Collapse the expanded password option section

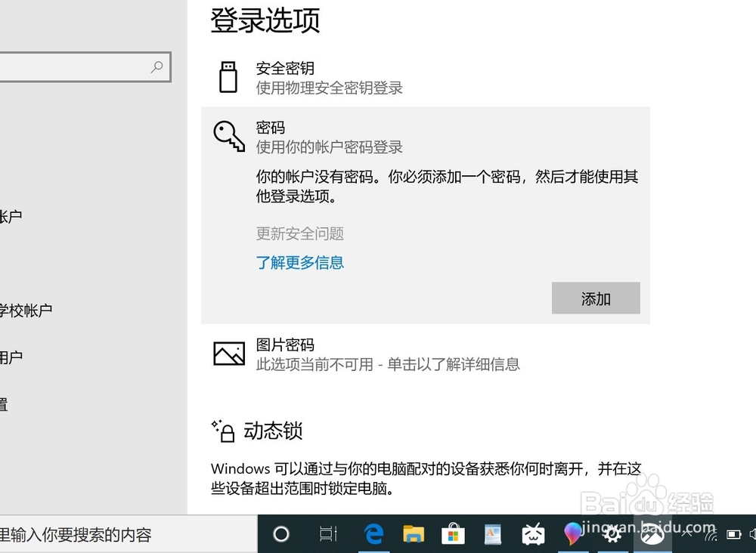click(x=302, y=137)
